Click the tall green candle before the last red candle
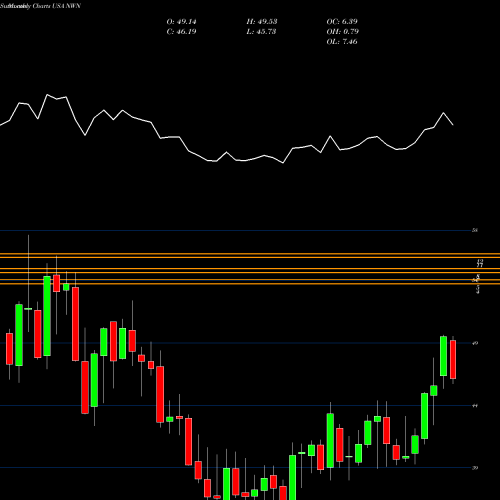The height and width of the screenshot is (500, 500). tap(443, 356)
